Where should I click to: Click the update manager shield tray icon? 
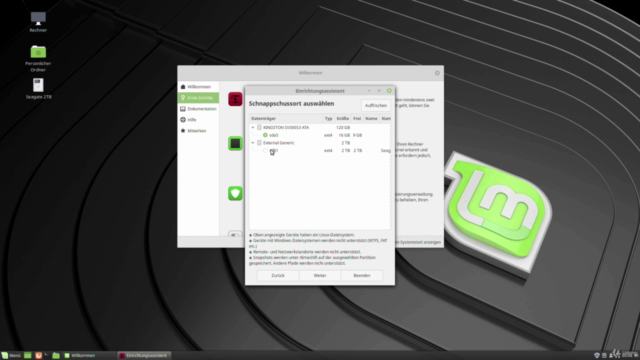[x=597, y=356]
